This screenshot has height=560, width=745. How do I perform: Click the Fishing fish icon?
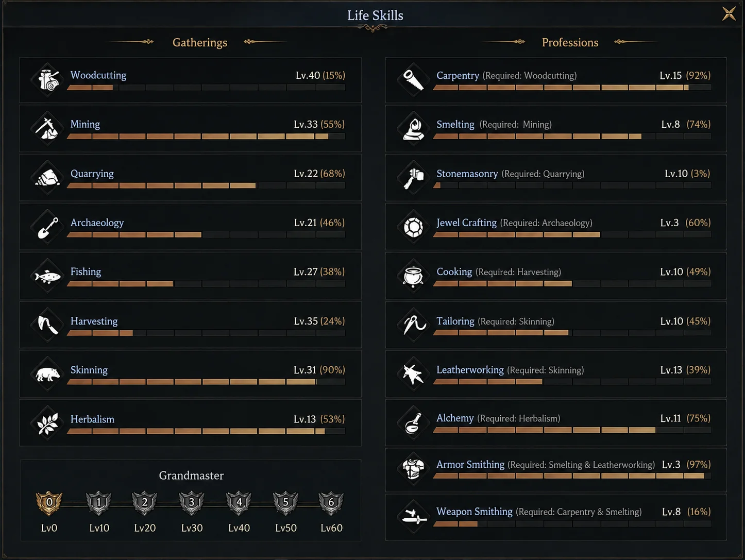click(x=48, y=276)
